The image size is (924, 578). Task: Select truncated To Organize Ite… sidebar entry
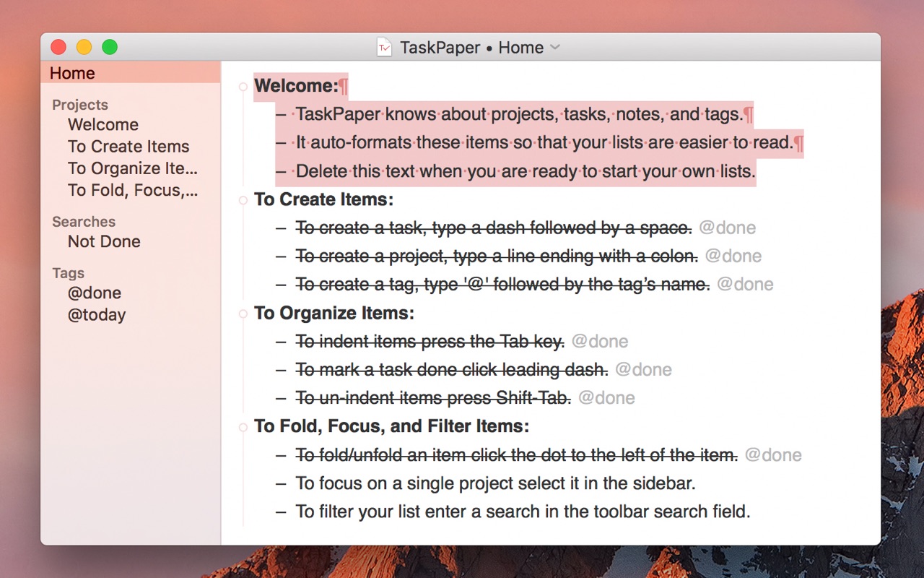coord(133,168)
